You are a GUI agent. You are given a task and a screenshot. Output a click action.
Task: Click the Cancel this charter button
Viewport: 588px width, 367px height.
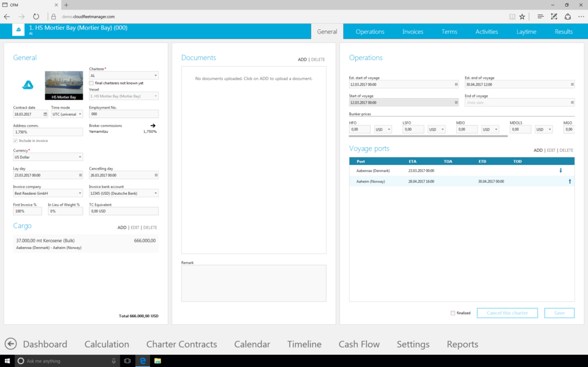click(507, 313)
